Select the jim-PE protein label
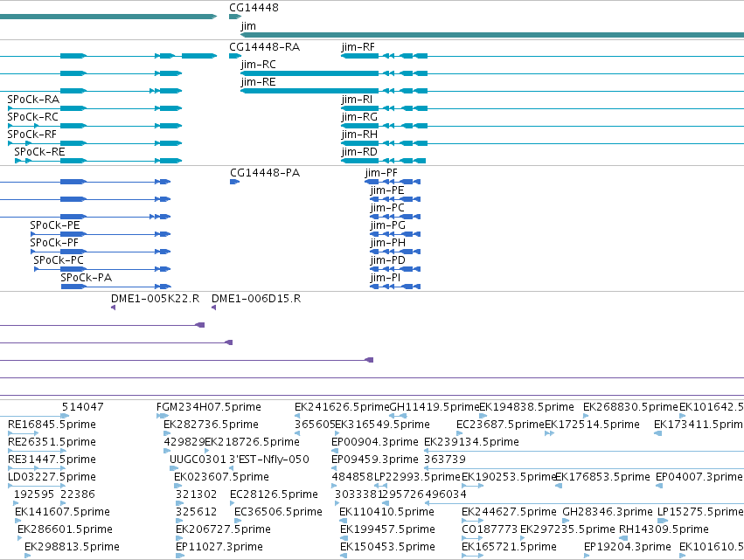744x560 pixels. click(x=387, y=190)
